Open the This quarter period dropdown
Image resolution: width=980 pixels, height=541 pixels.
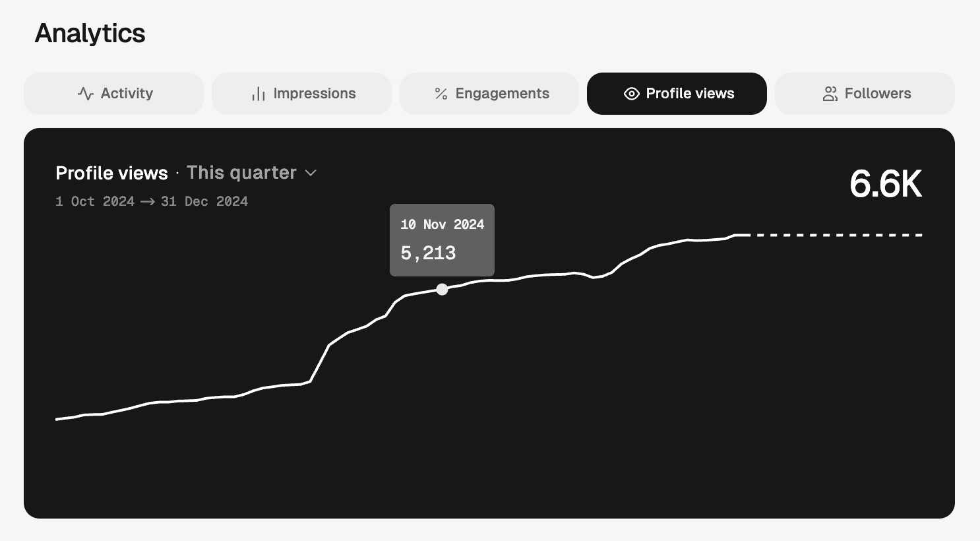242,173
